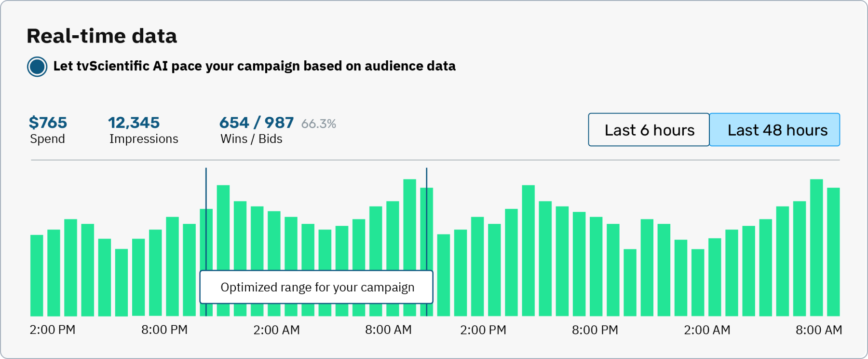Image resolution: width=868 pixels, height=359 pixels.
Task: Switch to Last 48 hours view
Action: point(774,130)
